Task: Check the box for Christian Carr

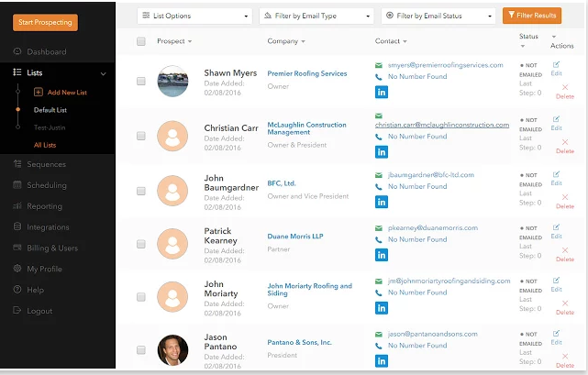Action: (x=141, y=136)
